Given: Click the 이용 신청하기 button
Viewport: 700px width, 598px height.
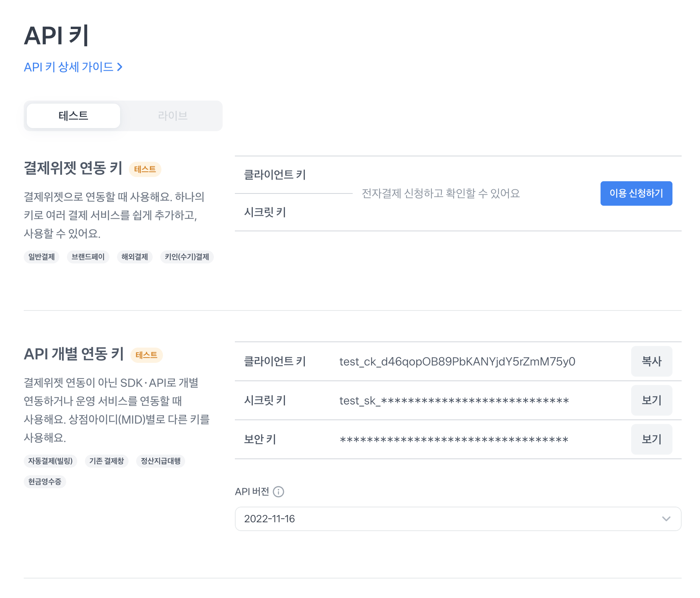Looking at the screenshot, I should coord(636,193).
